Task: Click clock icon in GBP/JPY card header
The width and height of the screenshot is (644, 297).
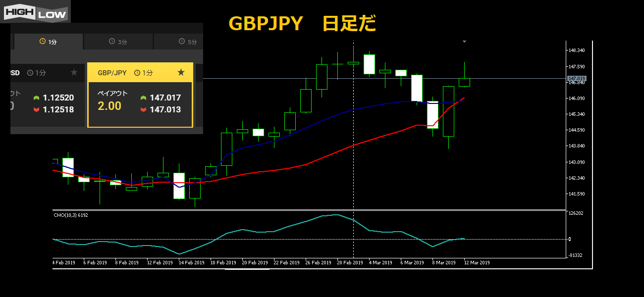Action: coord(137,73)
